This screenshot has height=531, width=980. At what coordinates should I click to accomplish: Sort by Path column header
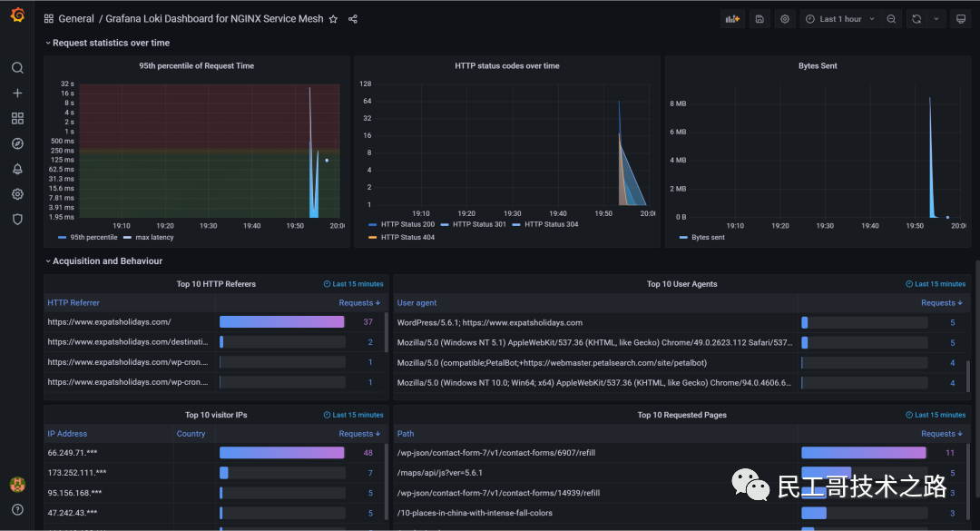406,434
